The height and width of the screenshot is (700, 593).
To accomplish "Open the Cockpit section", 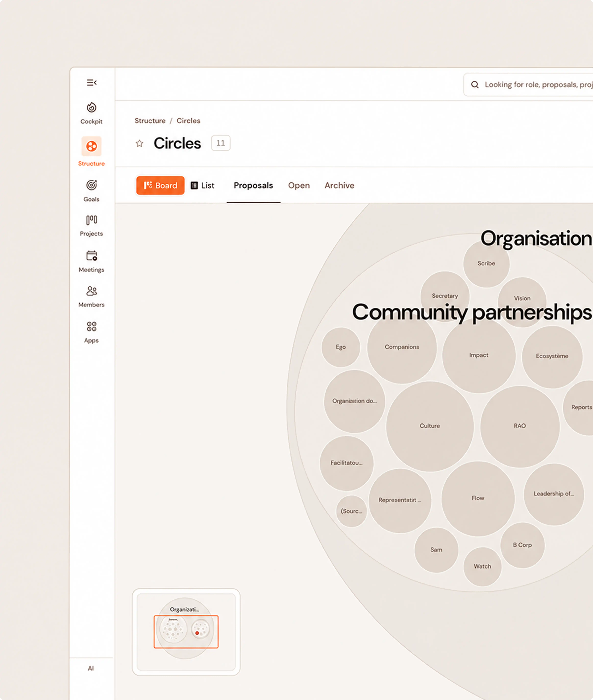I will pos(91,113).
